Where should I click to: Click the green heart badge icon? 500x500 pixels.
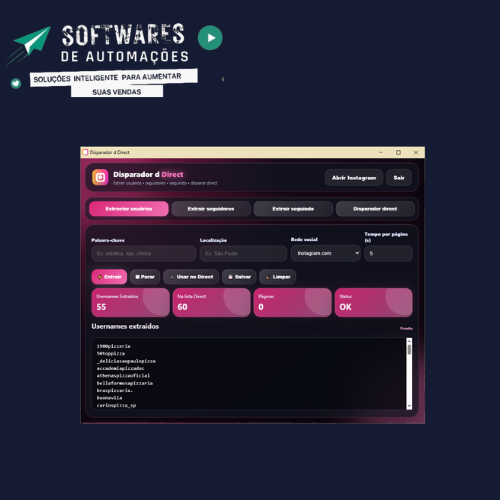click(16, 83)
